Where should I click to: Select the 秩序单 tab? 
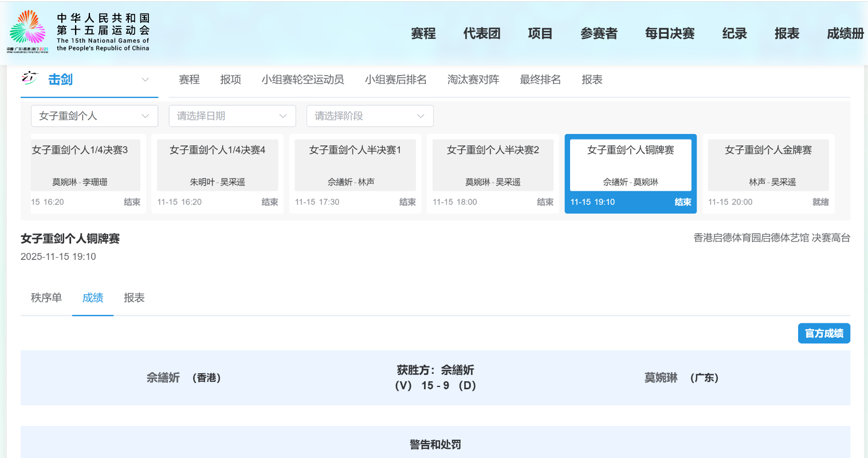point(46,298)
